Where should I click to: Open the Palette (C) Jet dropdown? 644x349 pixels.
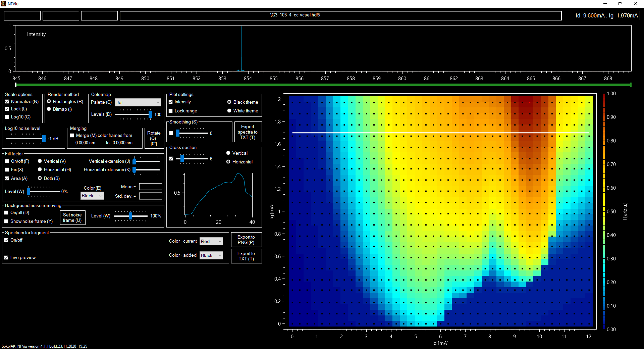[138, 102]
